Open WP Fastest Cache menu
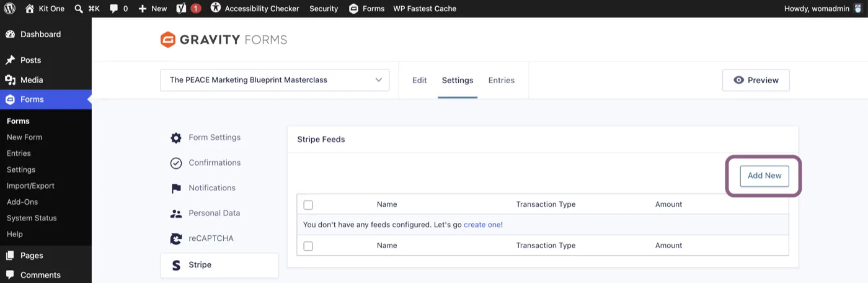868x283 pixels. (x=425, y=9)
